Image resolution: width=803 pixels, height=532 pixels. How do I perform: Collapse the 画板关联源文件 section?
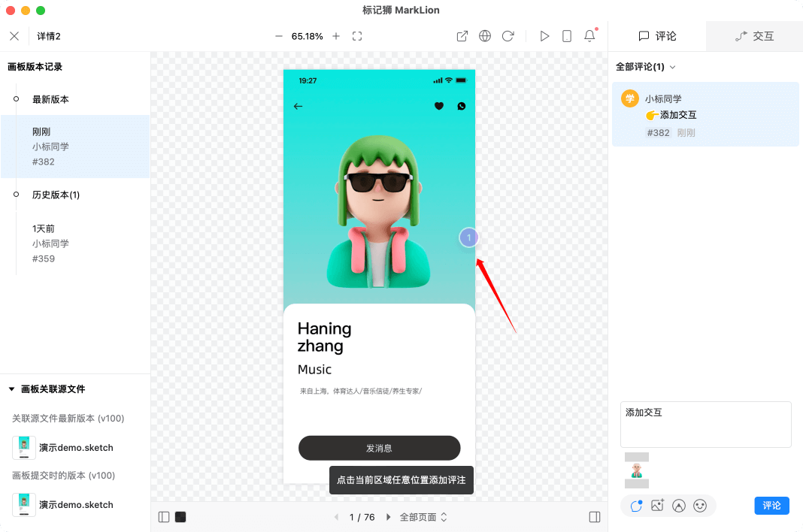tap(11, 389)
